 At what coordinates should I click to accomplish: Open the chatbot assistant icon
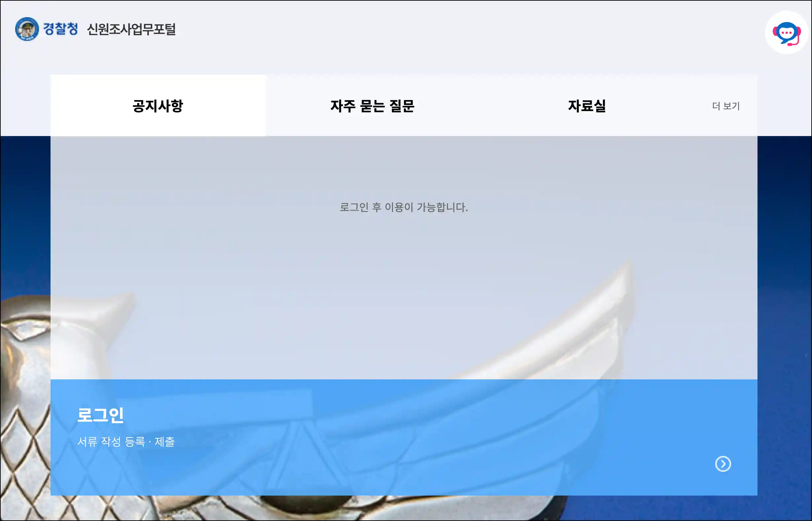[786, 33]
